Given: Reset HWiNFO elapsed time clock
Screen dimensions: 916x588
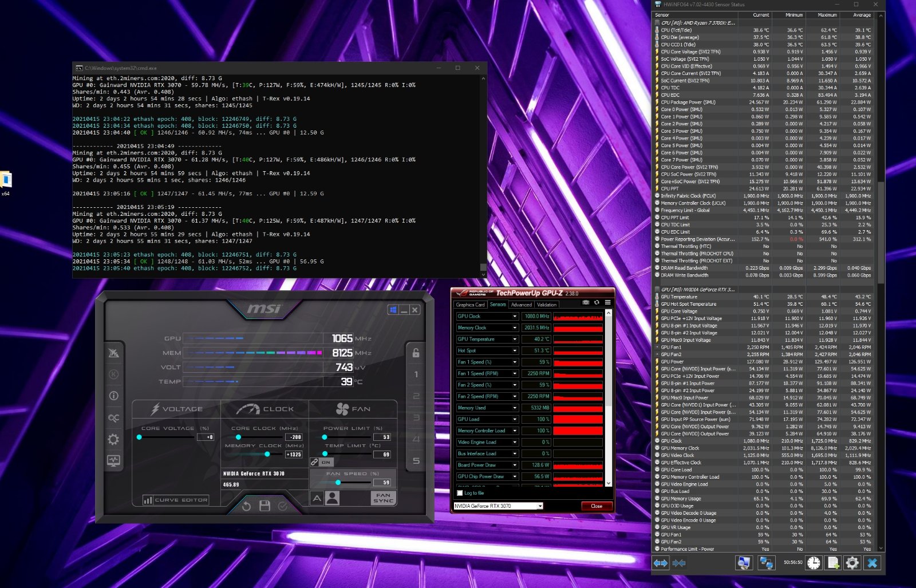Looking at the screenshot, I should 814,563.
